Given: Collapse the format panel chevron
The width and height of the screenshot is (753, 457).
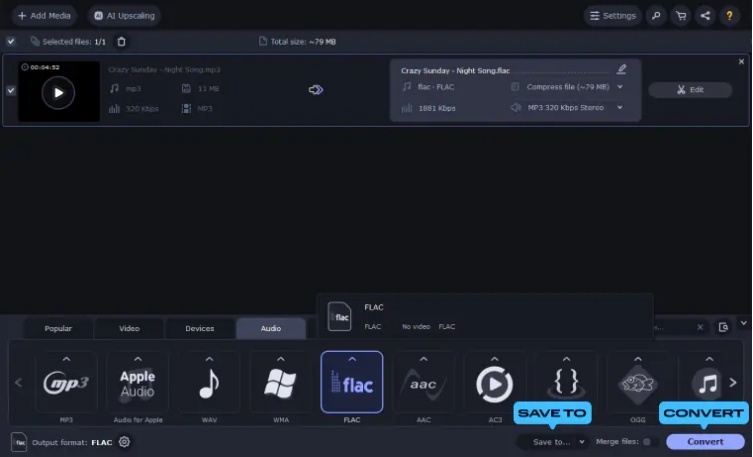Looking at the screenshot, I should pyautogui.click(x=743, y=323).
